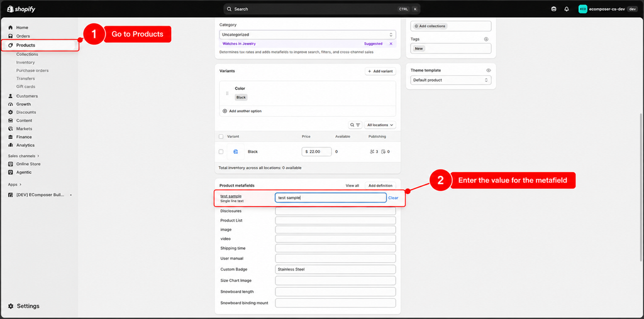Click the Analytics icon in the sidebar
The width and height of the screenshot is (644, 319).
point(11,145)
